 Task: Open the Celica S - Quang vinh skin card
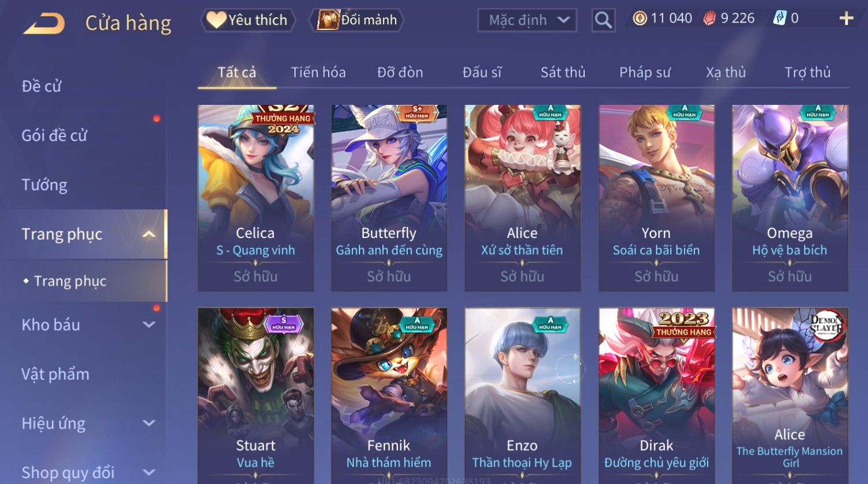pyautogui.click(x=255, y=198)
